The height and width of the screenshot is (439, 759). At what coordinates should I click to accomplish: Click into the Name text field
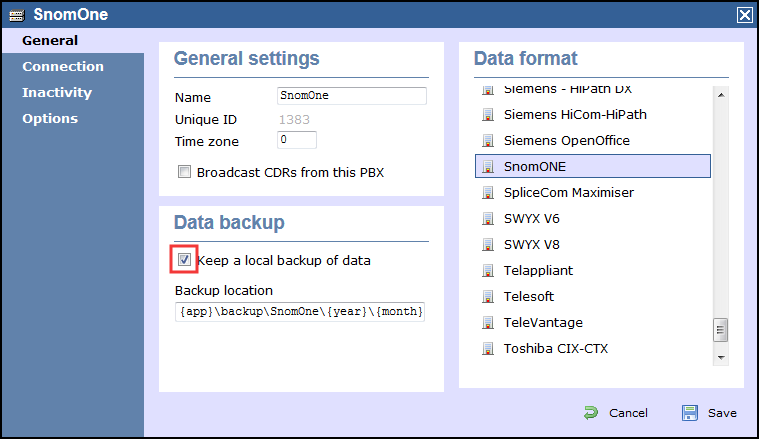pyautogui.click(x=351, y=96)
